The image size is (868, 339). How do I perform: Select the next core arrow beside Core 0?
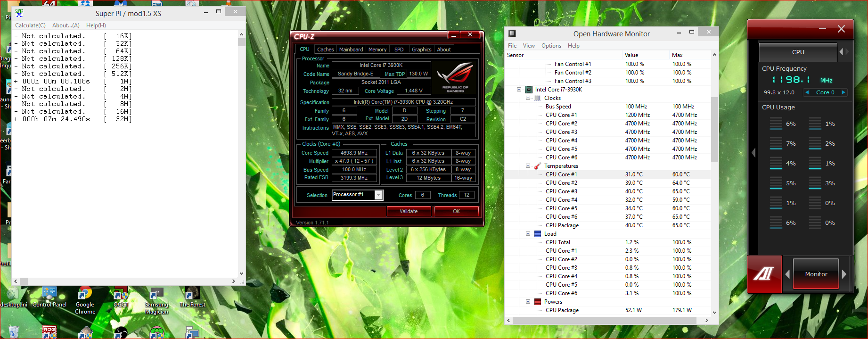pyautogui.click(x=843, y=92)
